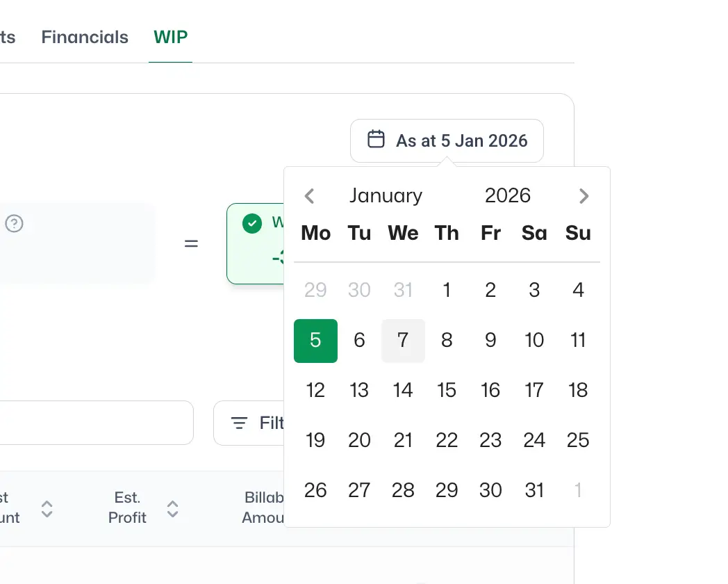
Task: Click the filter lines icon
Action: [239, 423]
